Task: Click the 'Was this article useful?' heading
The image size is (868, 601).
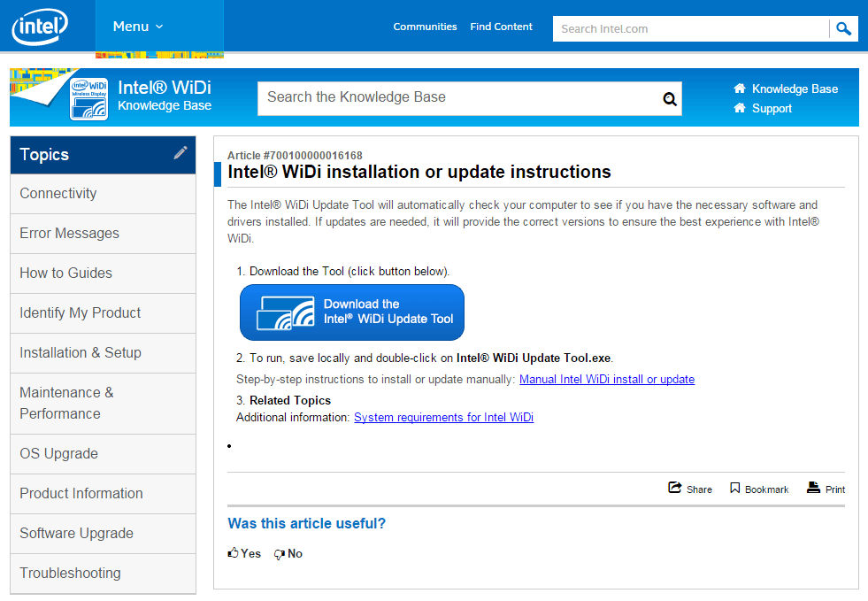Action: tap(307, 523)
